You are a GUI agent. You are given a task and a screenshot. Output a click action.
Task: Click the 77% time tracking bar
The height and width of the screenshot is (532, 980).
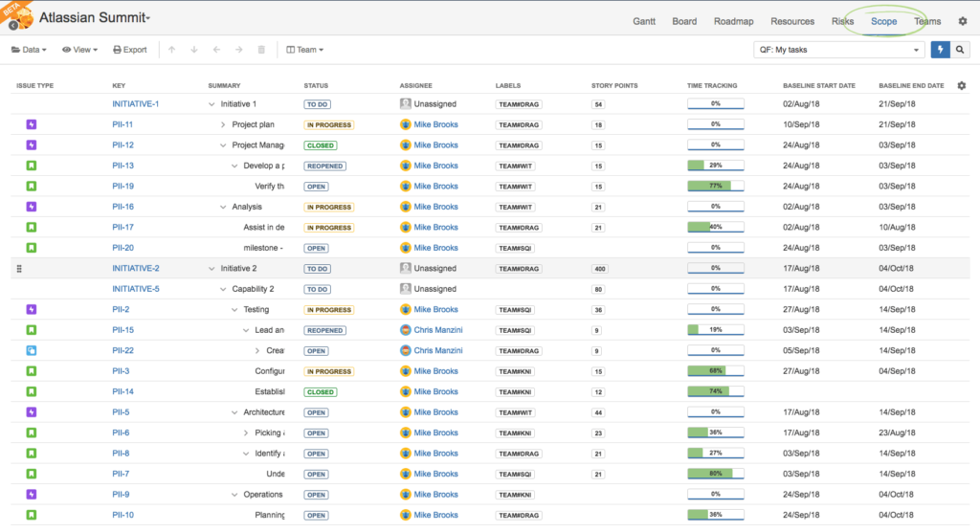click(x=716, y=186)
